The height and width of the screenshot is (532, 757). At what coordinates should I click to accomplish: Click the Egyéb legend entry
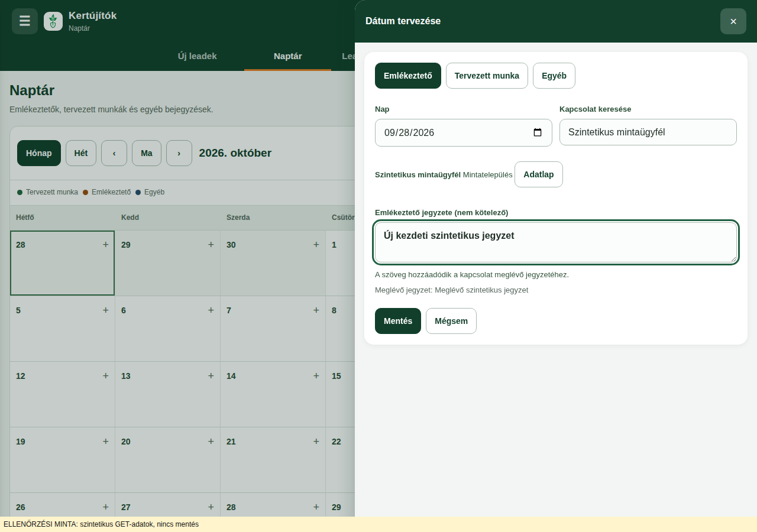150,192
